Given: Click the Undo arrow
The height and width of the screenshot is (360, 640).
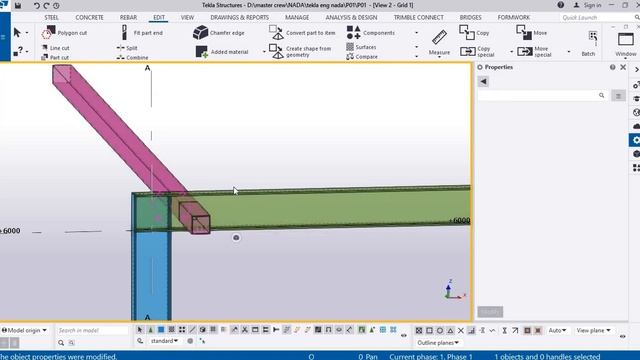Looking at the screenshot, I should click(37, 5).
